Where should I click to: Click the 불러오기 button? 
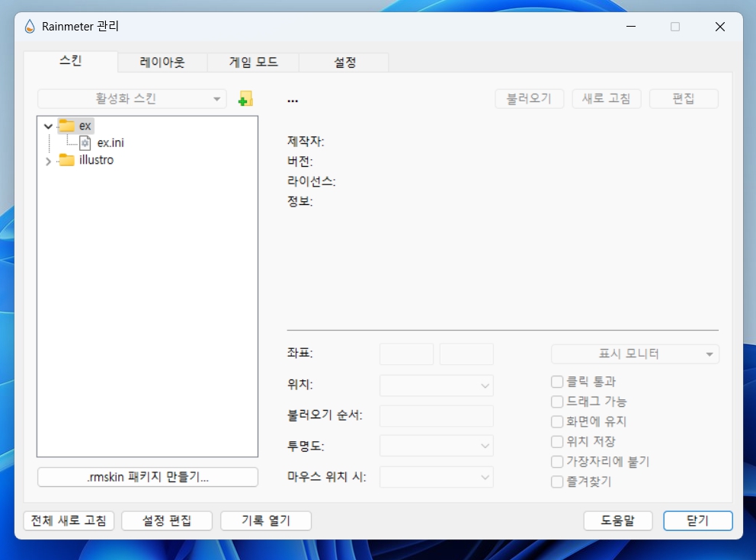coord(530,99)
